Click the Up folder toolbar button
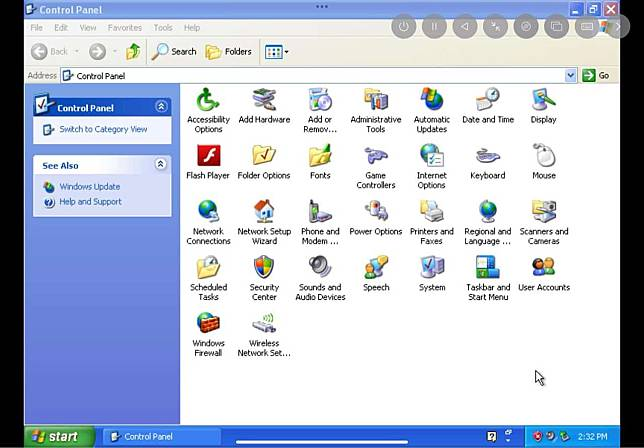 click(x=133, y=52)
